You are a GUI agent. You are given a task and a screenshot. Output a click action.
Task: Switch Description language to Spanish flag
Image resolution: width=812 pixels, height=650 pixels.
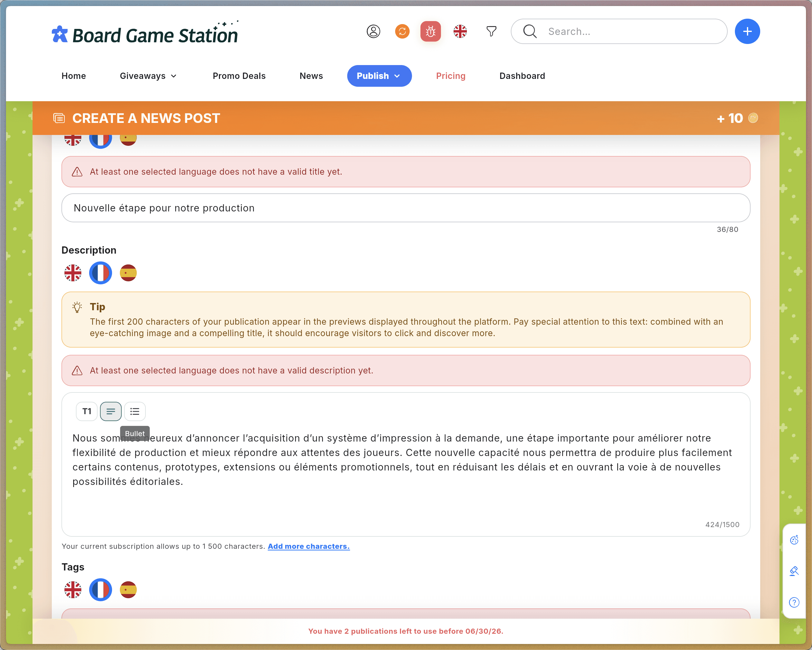[128, 273]
